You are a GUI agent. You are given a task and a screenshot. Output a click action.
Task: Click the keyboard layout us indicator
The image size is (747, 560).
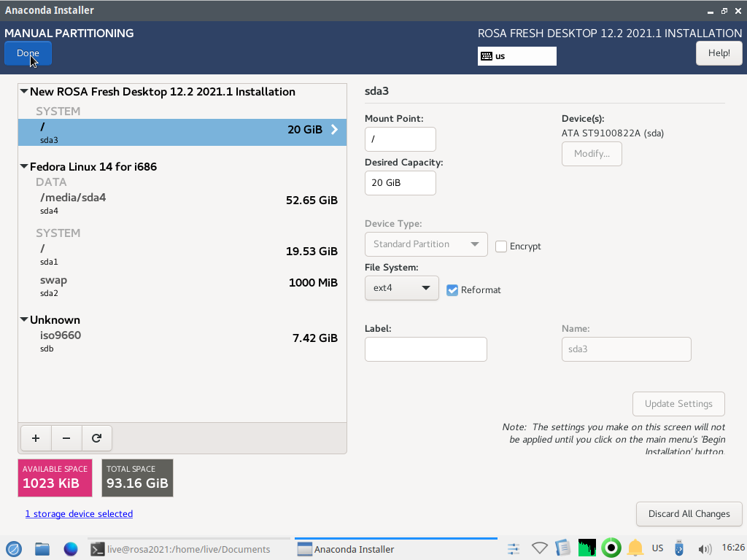click(x=516, y=56)
